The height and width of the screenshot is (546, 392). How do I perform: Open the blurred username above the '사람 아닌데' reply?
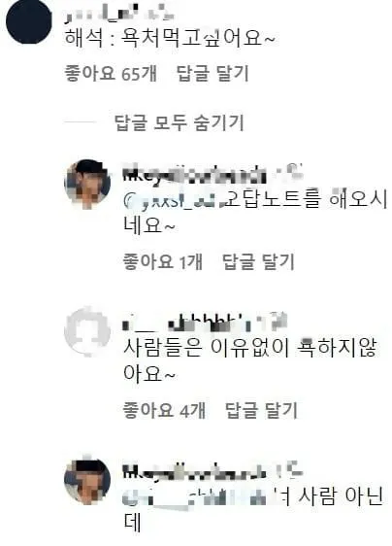[x=212, y=470]
